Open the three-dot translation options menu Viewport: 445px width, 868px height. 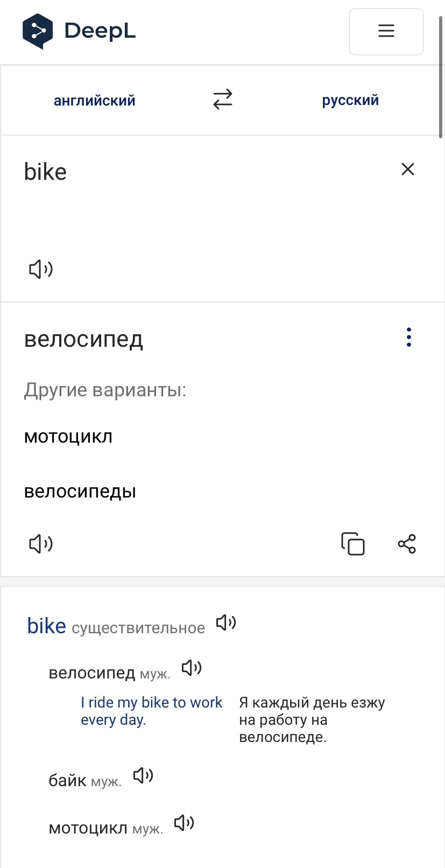409,337
